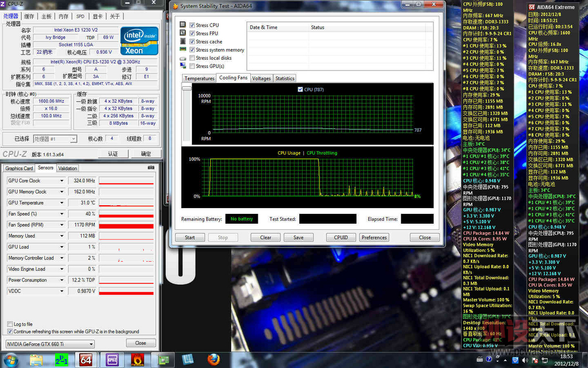Open CPU-Z processor #1 selection dropdown
Viewport: 588px width, 368px height.
55,139
